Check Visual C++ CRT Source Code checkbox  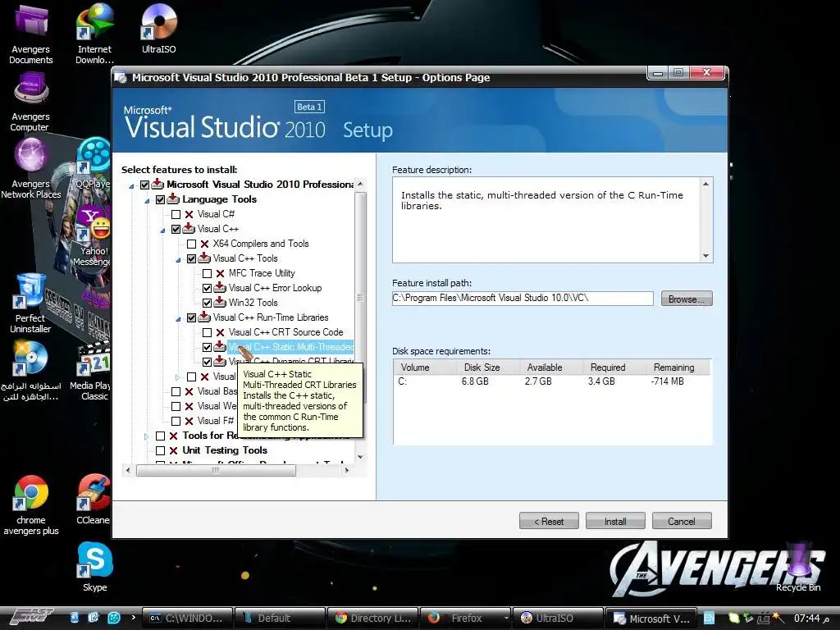[207, 333]
